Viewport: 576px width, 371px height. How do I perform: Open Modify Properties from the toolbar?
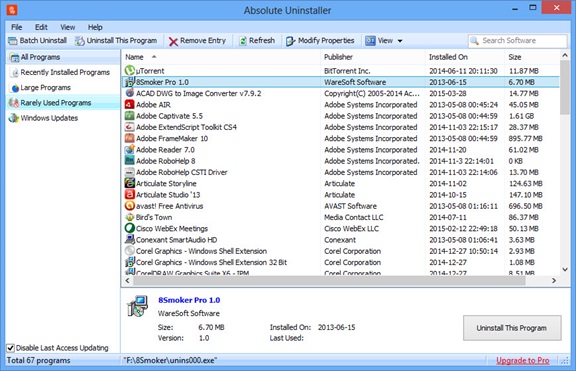(320, 41)
